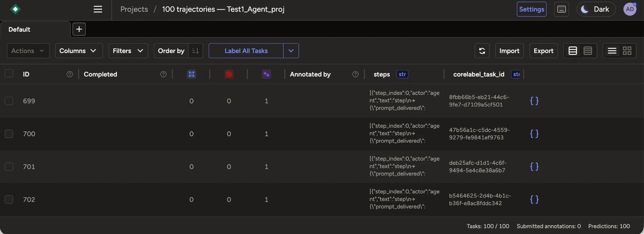Click the Export button

click(x=543, y=51)
